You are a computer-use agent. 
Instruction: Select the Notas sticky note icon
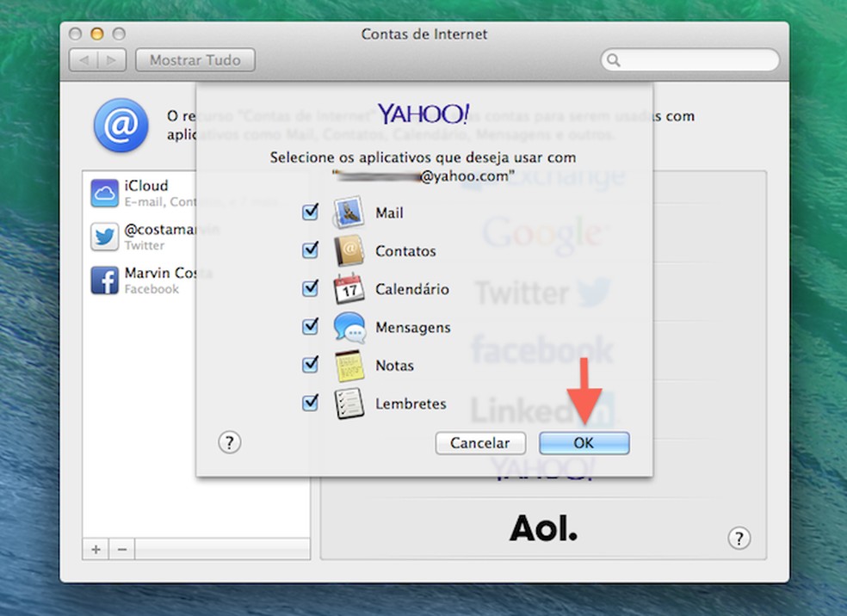coord(349,365)
